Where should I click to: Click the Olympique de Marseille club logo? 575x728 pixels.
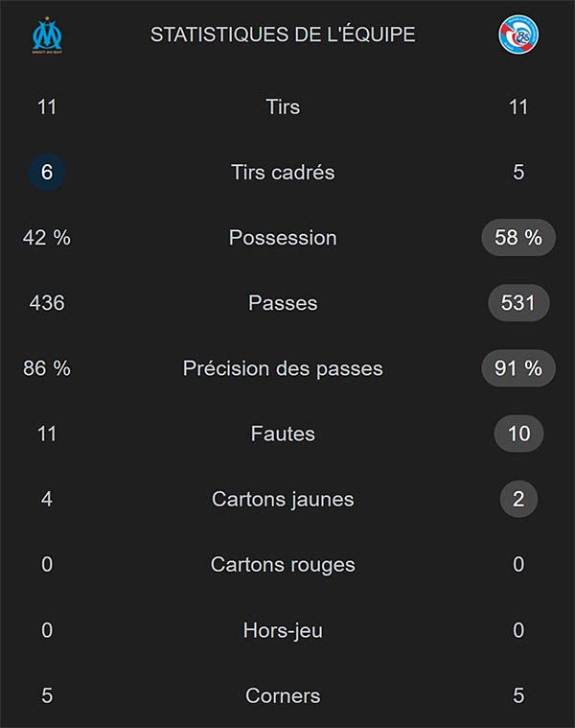pos(46,35)
